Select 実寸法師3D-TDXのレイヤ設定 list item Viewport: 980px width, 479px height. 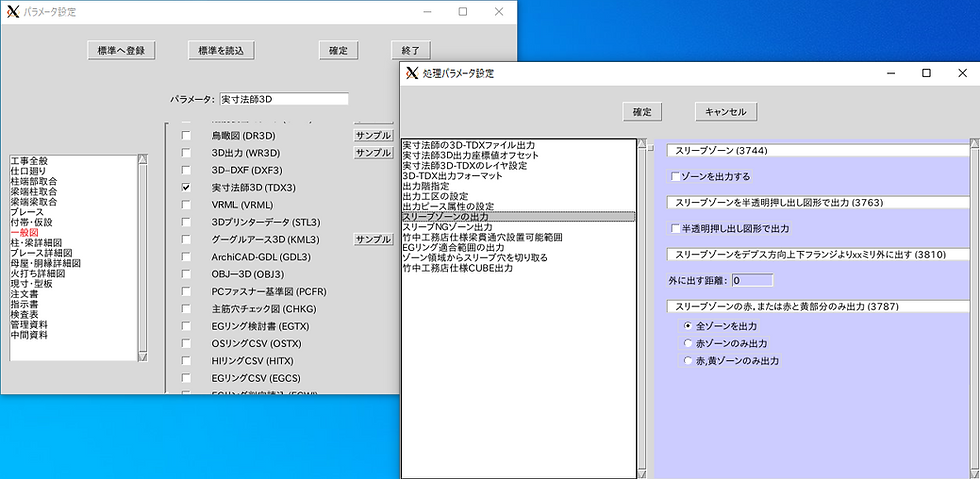coord(465,166)
